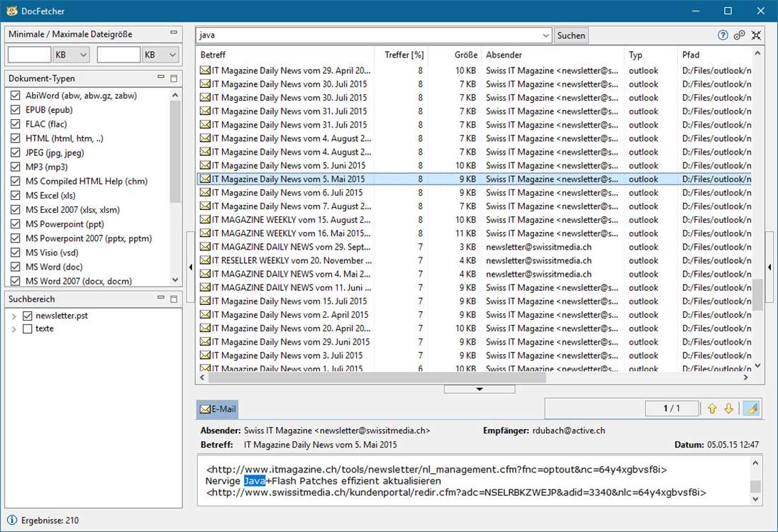Uncheck newsletter.pst in the search scope
Viewport: 778px width, 532px height.
coord(27,316)
